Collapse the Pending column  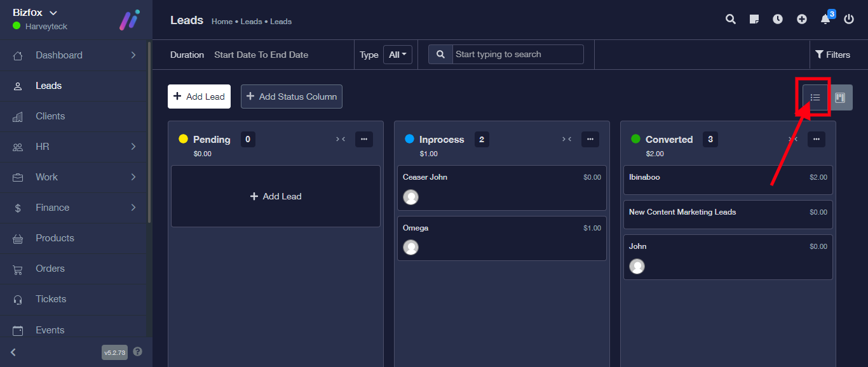pyautogui.click(x=341, y=140)
